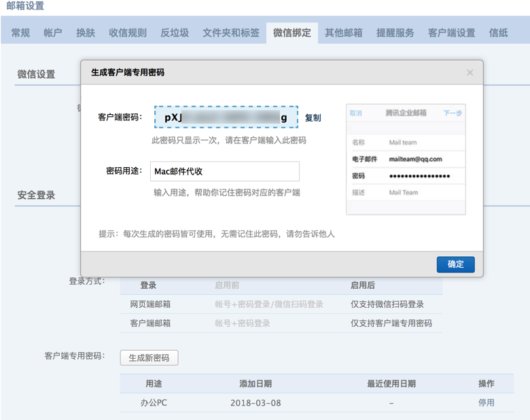
Task: Switch to the 其他邮箱 tab
Action: 343,33
